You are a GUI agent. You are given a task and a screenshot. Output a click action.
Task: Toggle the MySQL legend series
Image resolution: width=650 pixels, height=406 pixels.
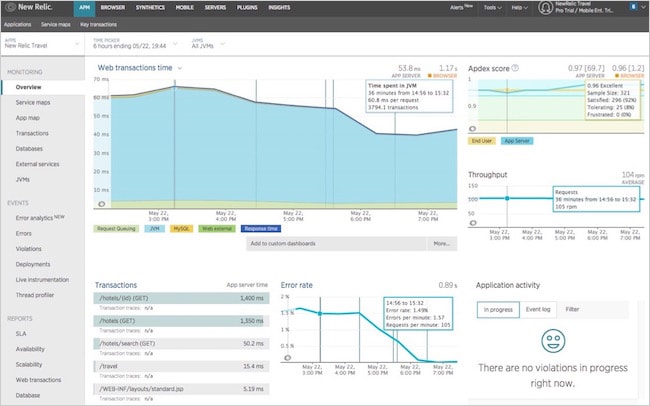pos(181,229)
